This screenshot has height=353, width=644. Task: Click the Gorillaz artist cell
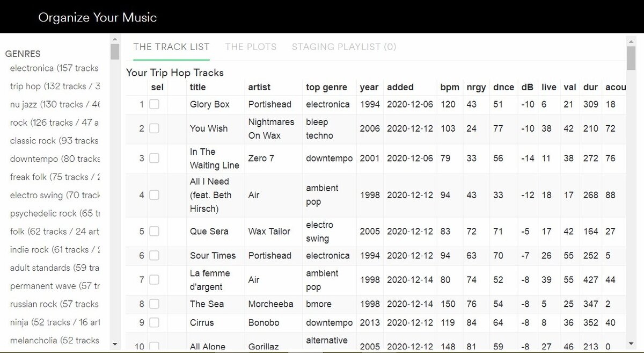tap(264, 347)
